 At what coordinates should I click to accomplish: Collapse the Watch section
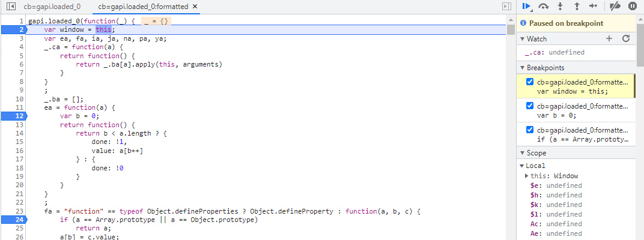[x=522, y=39]
